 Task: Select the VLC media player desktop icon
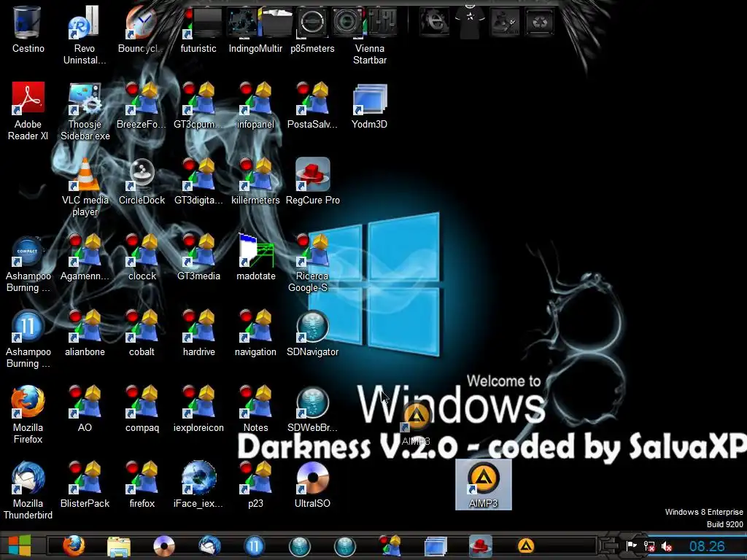click(x=85, y=187)
